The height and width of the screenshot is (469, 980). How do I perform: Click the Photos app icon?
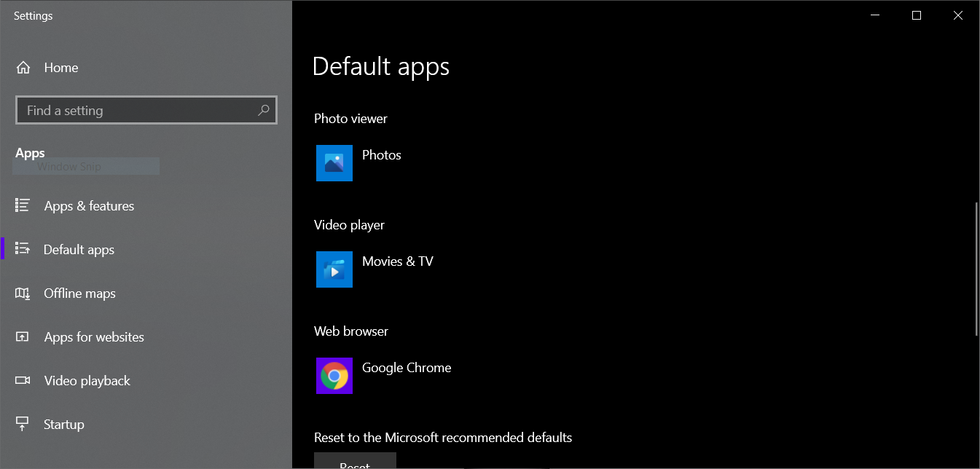[334, 163]
